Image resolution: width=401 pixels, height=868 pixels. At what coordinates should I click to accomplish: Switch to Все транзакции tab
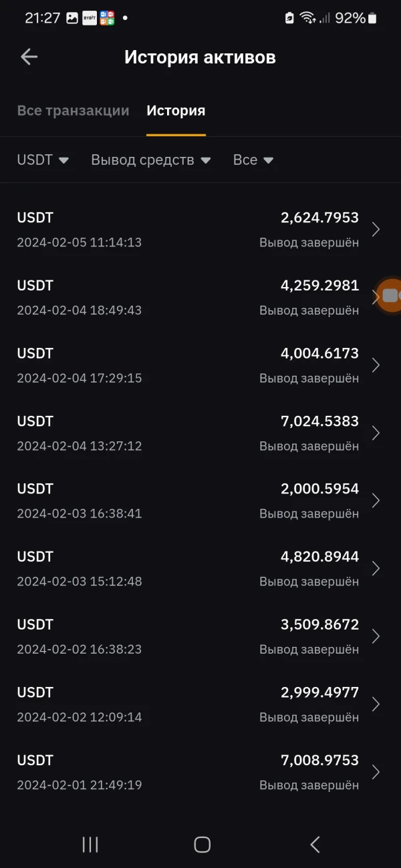click(x=73, y=111)
